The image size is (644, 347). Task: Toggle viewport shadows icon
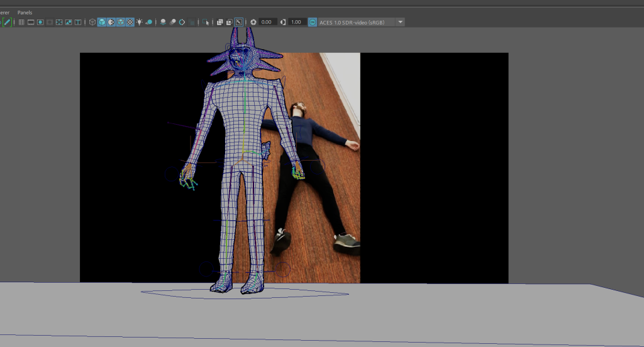click(x=149, y=22)
